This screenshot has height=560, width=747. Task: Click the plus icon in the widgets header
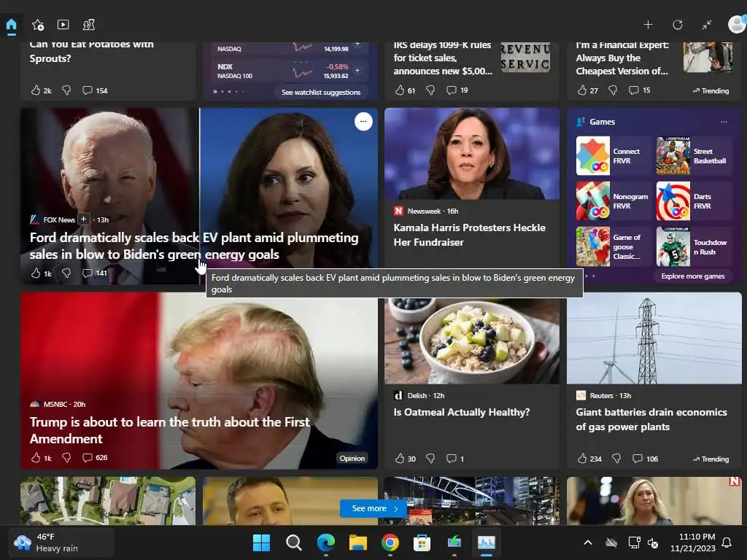(648, 25)
